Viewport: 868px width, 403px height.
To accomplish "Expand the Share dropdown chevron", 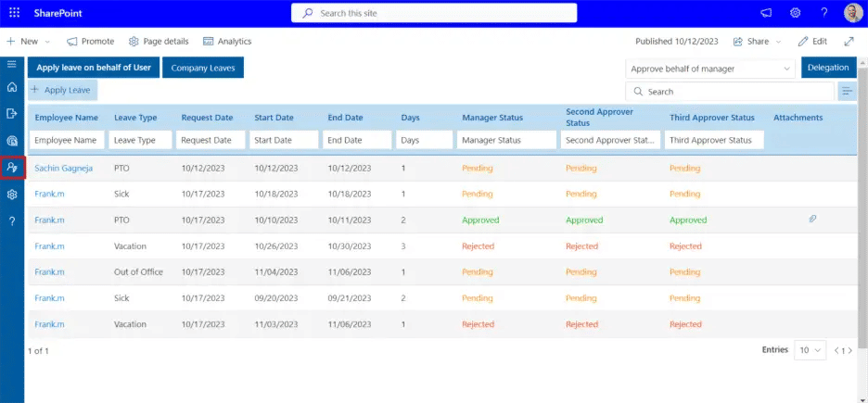I will click(778, 42).
